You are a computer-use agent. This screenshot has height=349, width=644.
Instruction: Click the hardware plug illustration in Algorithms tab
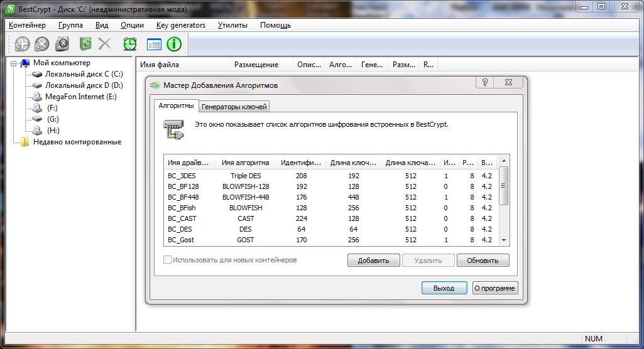point(174,129)
